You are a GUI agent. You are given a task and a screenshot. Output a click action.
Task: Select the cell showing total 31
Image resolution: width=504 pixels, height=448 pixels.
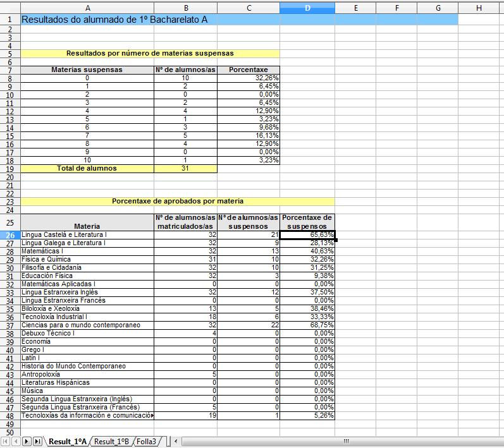[x=185, y=169]
